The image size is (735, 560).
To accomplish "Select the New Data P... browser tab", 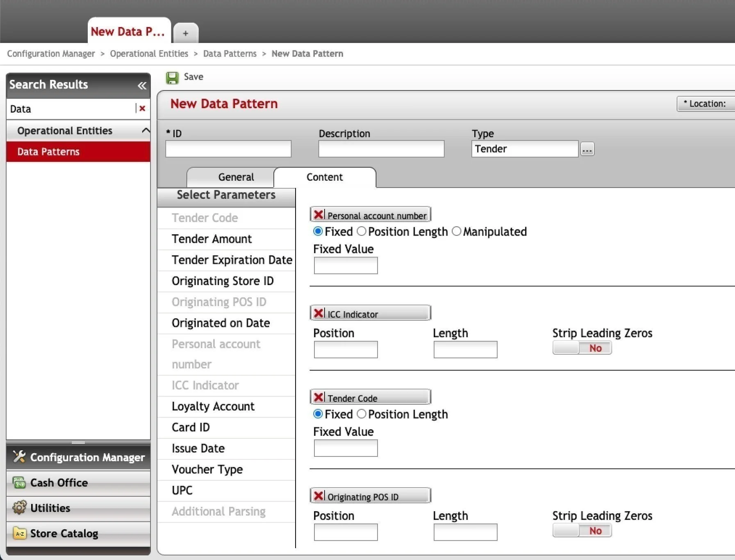I will 129,31.
